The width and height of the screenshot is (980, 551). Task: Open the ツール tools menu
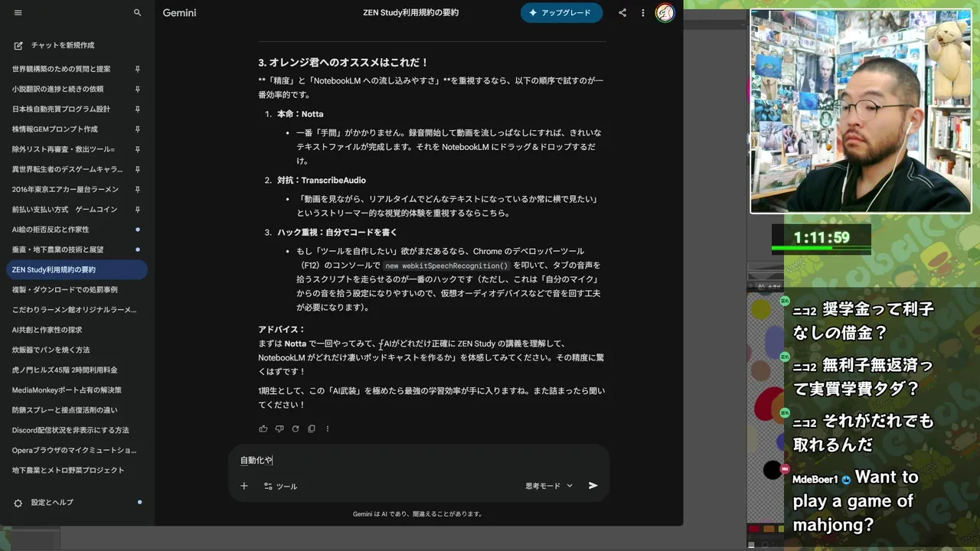(x=280, y=486)
